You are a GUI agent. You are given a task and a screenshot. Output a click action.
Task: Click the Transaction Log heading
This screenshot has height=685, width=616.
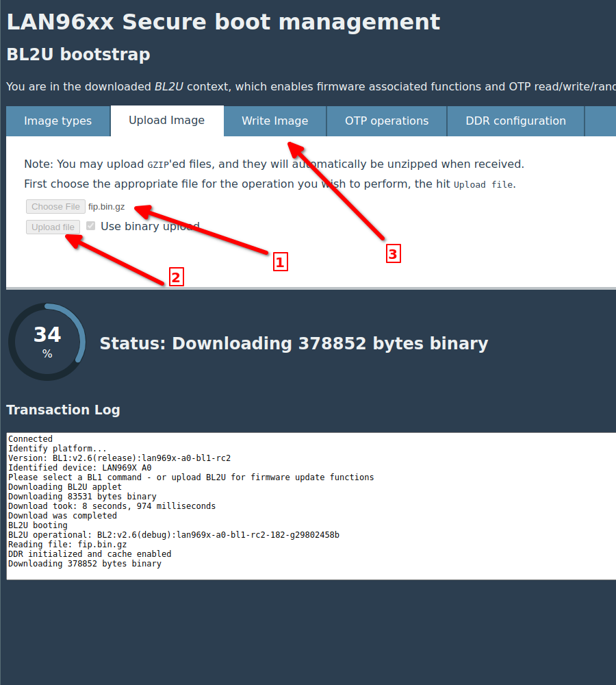63,410
